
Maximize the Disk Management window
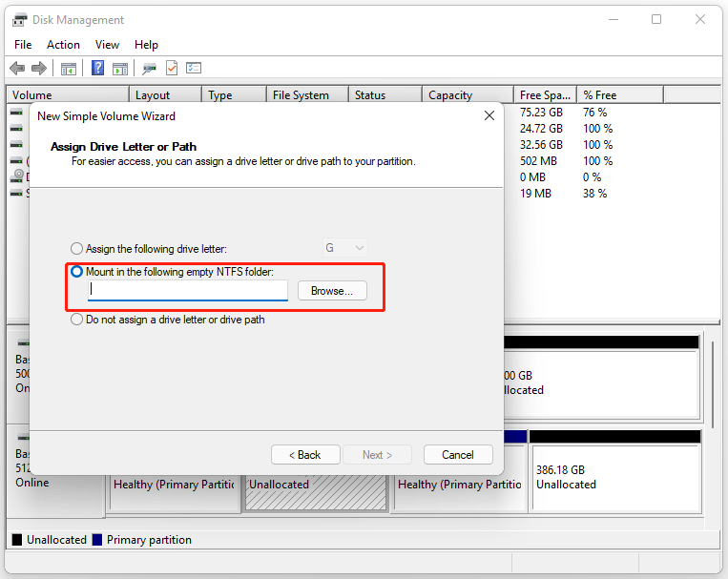[656, 19]
